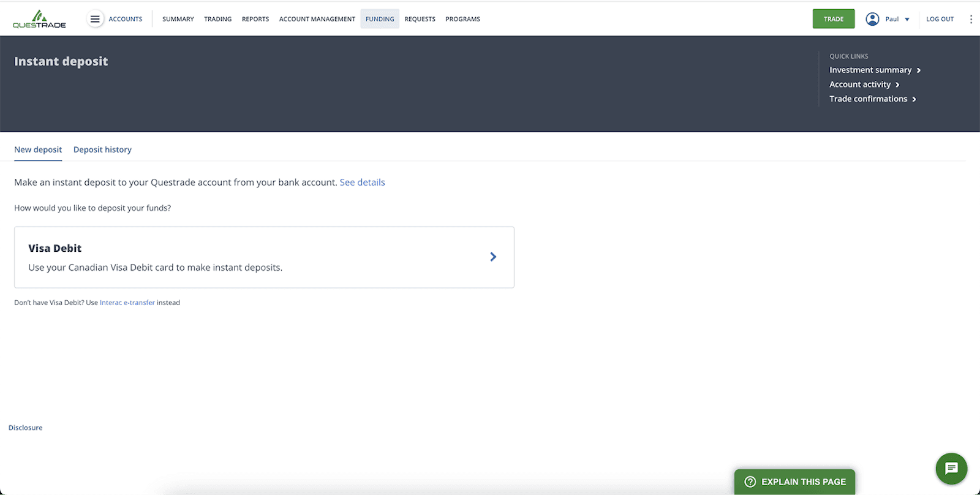Image resolution: width=980 pixels, height=495 pixels.
Task: Click the user profile avatar icon
Action: click(x=872, y=19)
